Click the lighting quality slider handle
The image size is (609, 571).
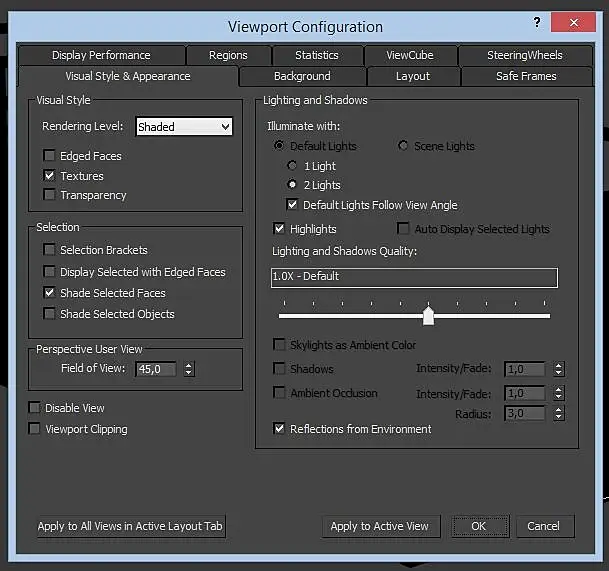pos(428,316)
